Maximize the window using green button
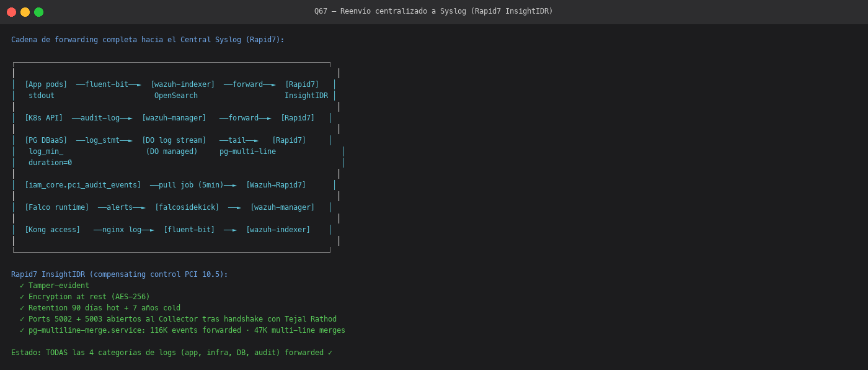 pos(38,12)
